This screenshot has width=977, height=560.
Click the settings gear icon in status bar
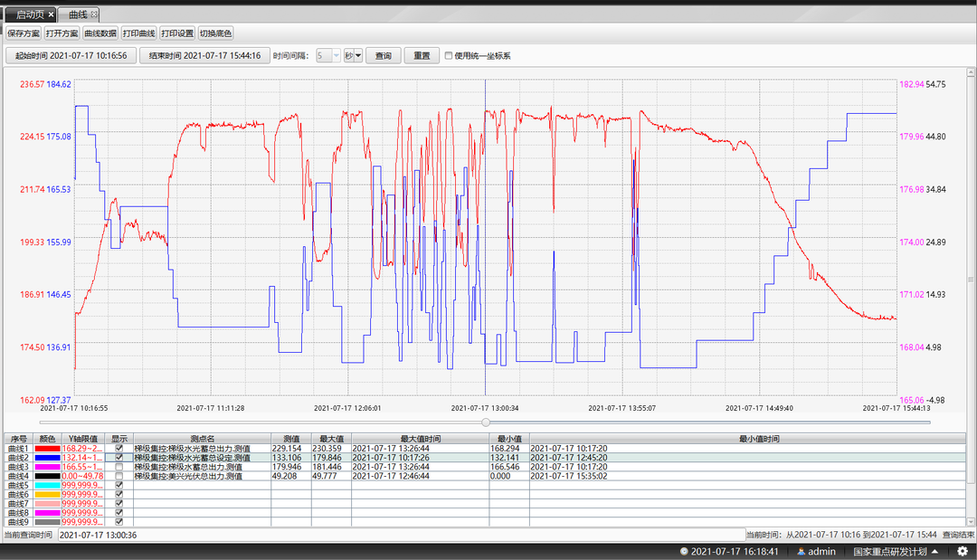pyautogui.click(x=962, y=551)
